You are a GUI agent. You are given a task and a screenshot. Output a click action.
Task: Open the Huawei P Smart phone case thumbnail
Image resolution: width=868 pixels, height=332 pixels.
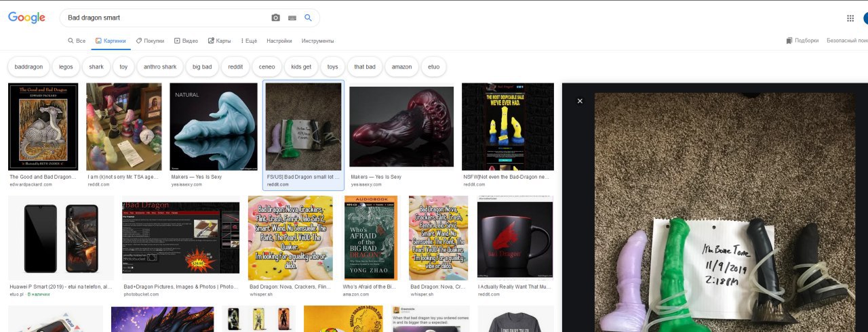(x=62, y=238)
